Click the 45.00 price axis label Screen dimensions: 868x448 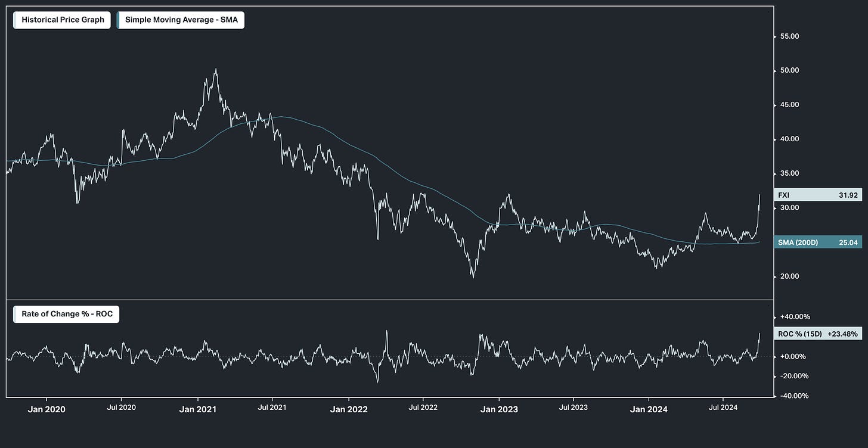click(790, 105)
